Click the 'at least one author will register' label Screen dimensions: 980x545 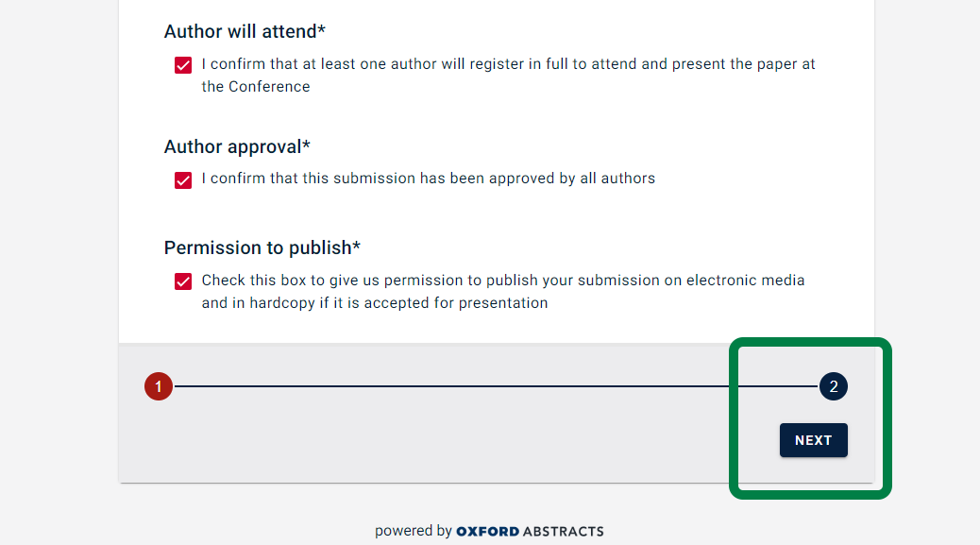(508, 64)
